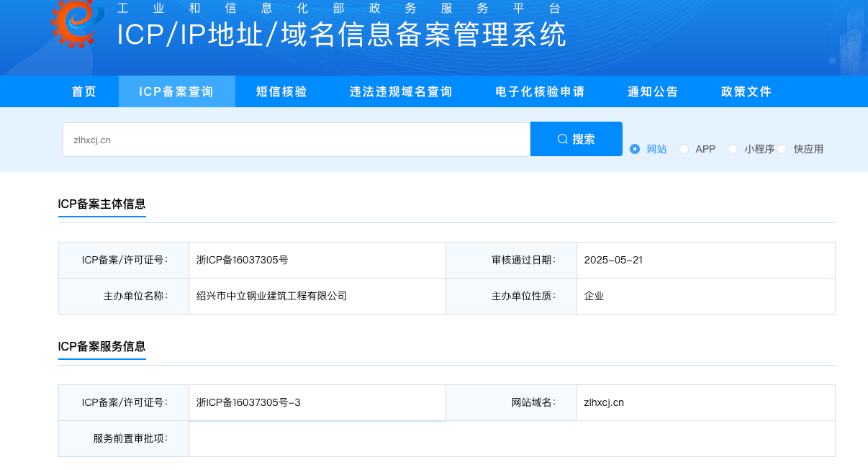Click the domain search input field

click(297, 140)
